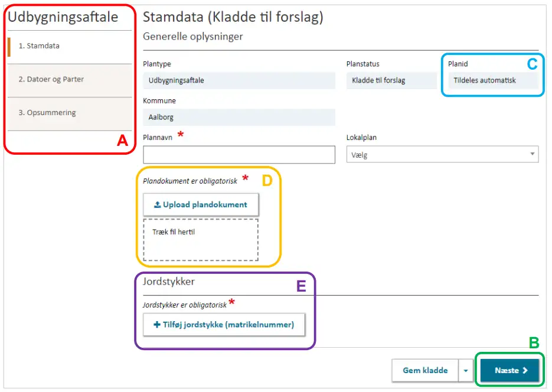
Task: Click the Træk fil hertil drop zone
Action: [200, 240]
